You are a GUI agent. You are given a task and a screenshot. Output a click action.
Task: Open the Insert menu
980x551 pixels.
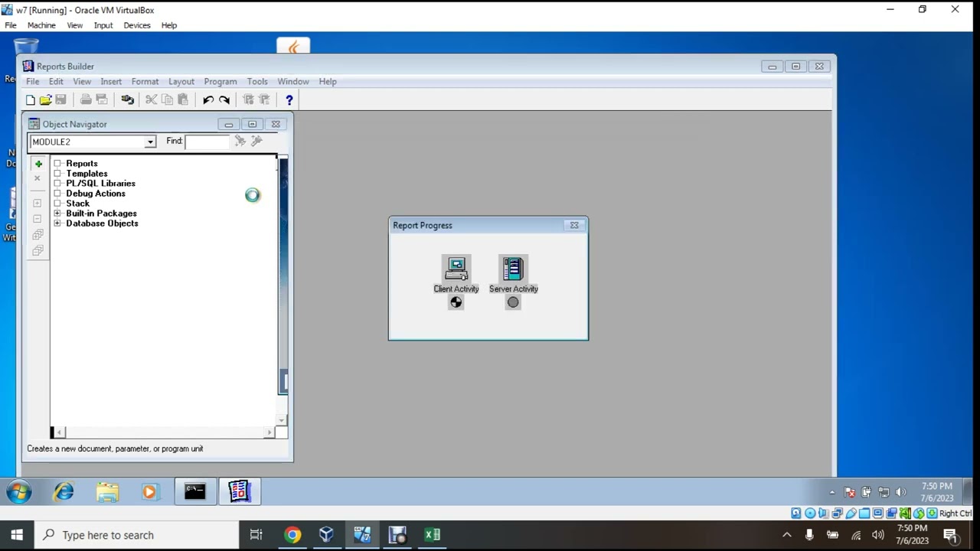point(111,81)
